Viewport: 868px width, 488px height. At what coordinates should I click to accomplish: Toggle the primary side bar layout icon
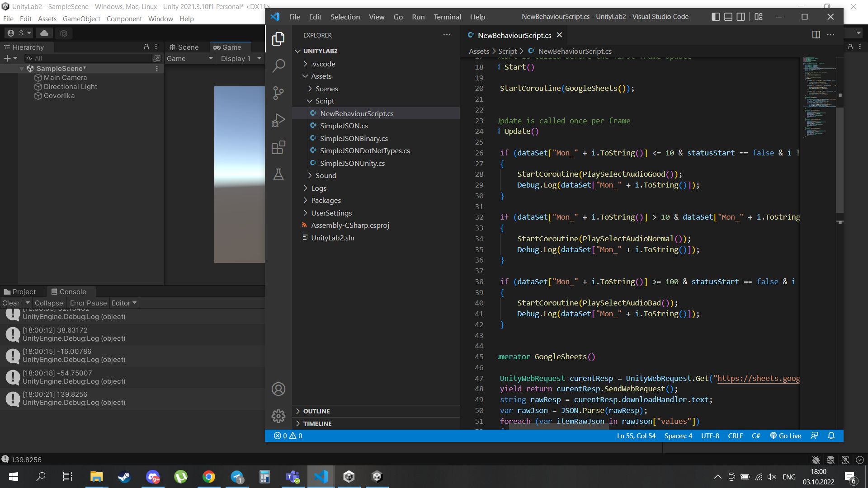click(x=716, y=17)
